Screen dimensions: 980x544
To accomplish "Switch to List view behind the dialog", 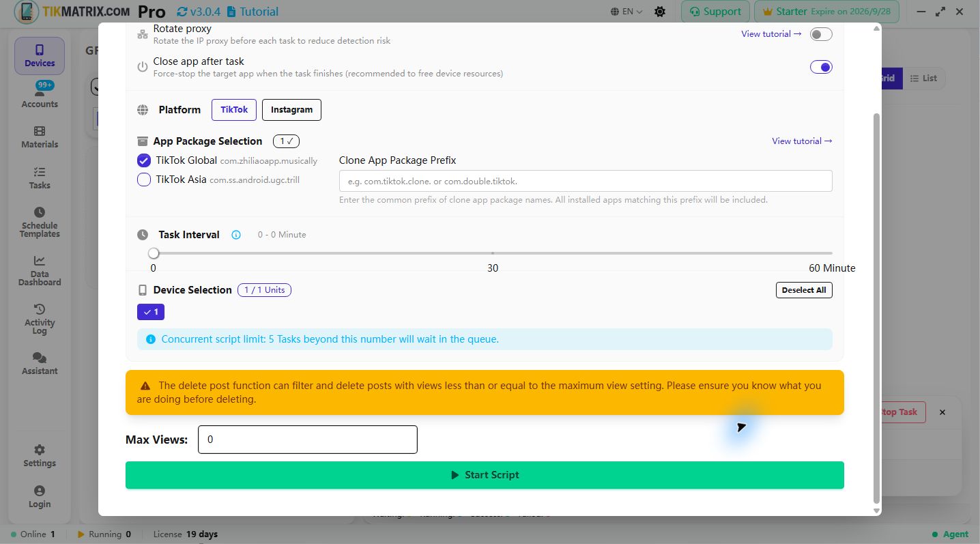I will click(924, 78).
